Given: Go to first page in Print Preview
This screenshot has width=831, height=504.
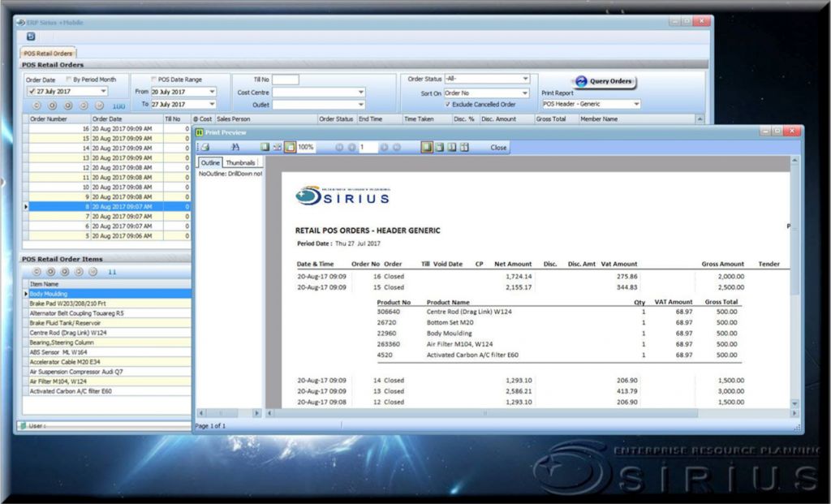Looking at the screenshot, I should (339, 148).
